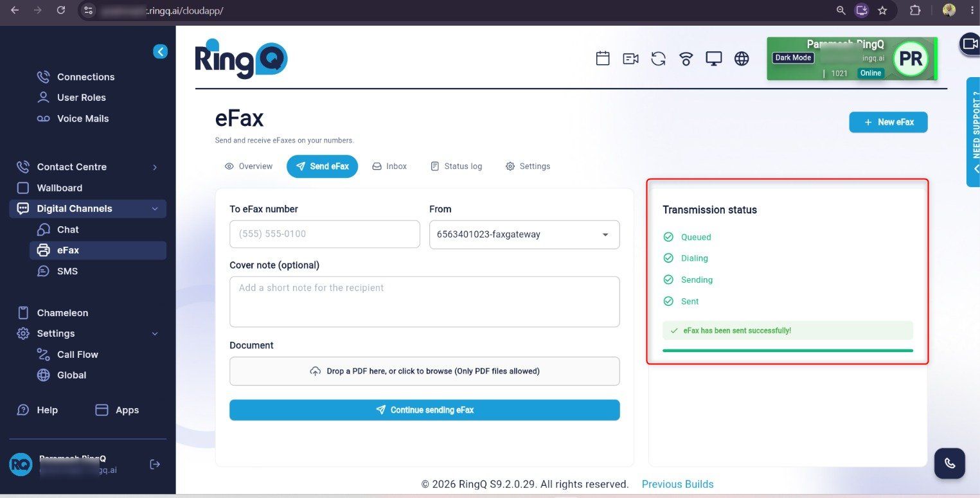The height and width of the screenshot is (498, 980).
Task: Switch to the Inbox tab
Action: point(389,166)
